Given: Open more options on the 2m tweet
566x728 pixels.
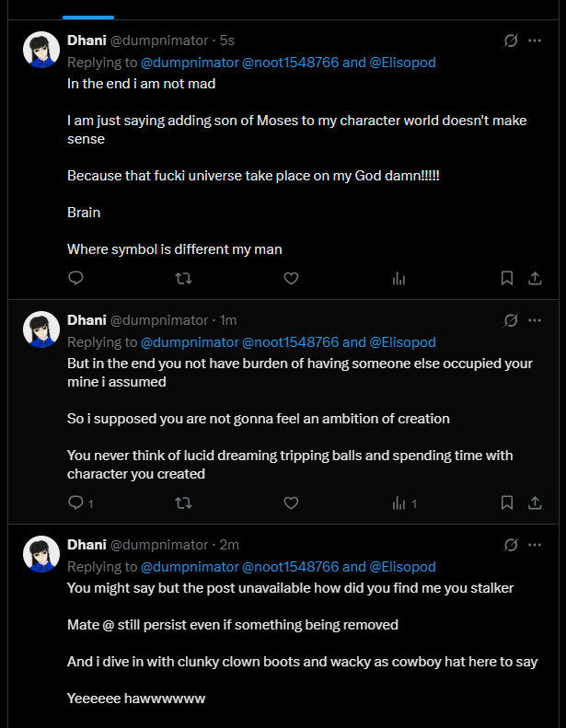Looking at the screenshot, I should coord(535,545).
